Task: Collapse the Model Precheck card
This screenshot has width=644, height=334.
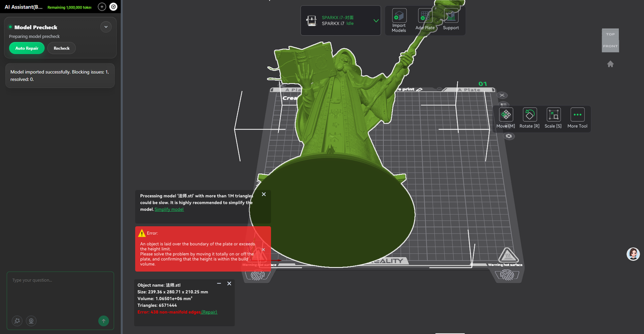Action: [106, 27]
